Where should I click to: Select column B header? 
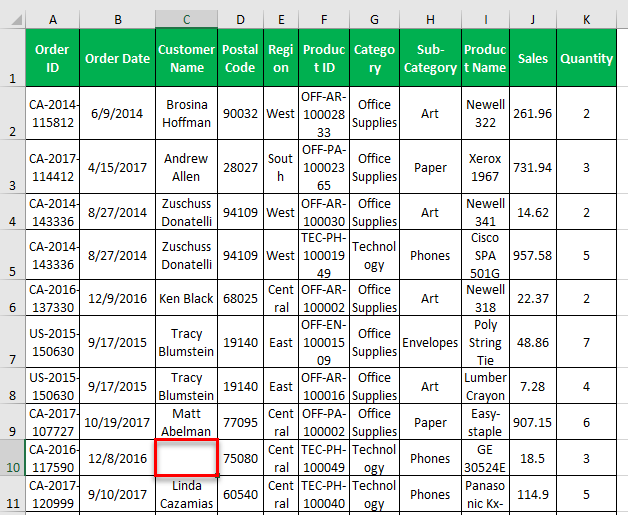click(x=117, y=19)
